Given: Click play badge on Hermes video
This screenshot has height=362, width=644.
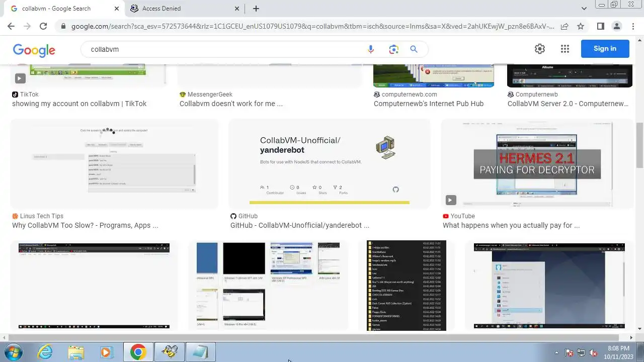Looking at the screenshot, I should pos(450,200).
